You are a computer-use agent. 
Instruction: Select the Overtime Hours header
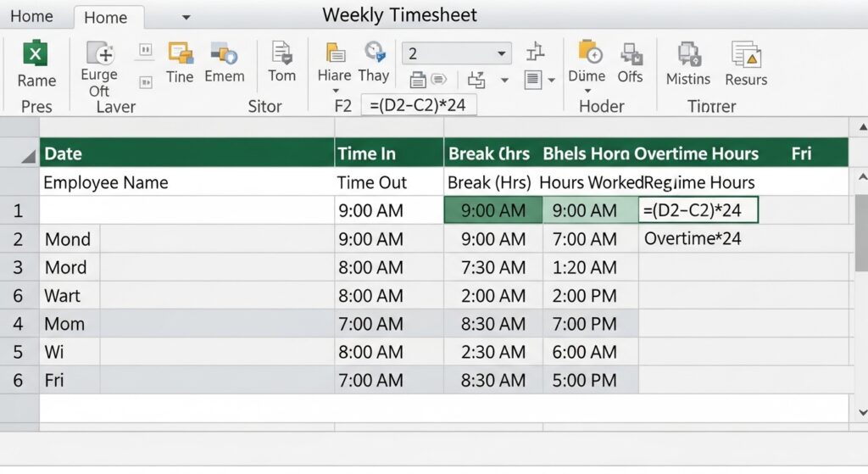tap(697, 153)
